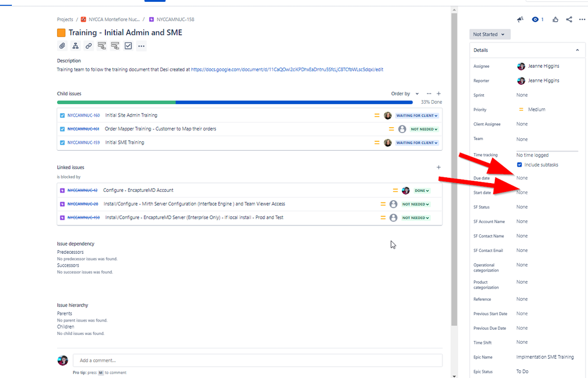Viewport: 588px width, 378px height.
Task: Click the No time logged text
Action: point(533,155)
